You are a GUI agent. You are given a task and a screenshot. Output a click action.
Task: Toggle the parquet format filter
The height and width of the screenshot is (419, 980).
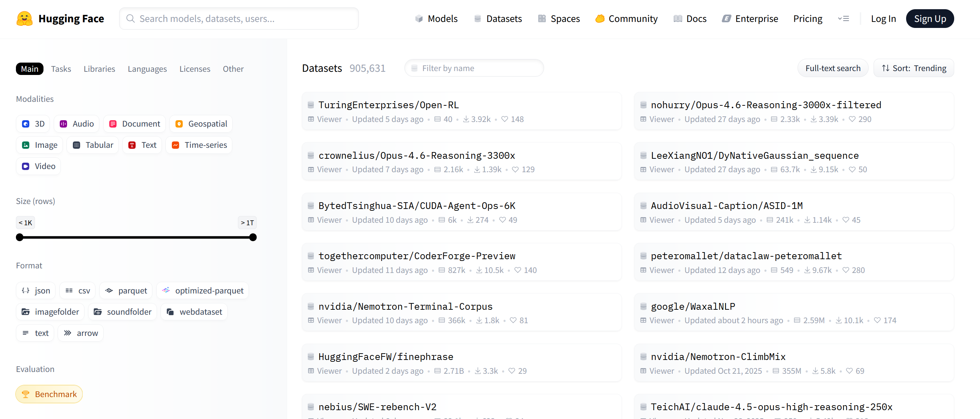pyautogui.click(x=126, y=290)
